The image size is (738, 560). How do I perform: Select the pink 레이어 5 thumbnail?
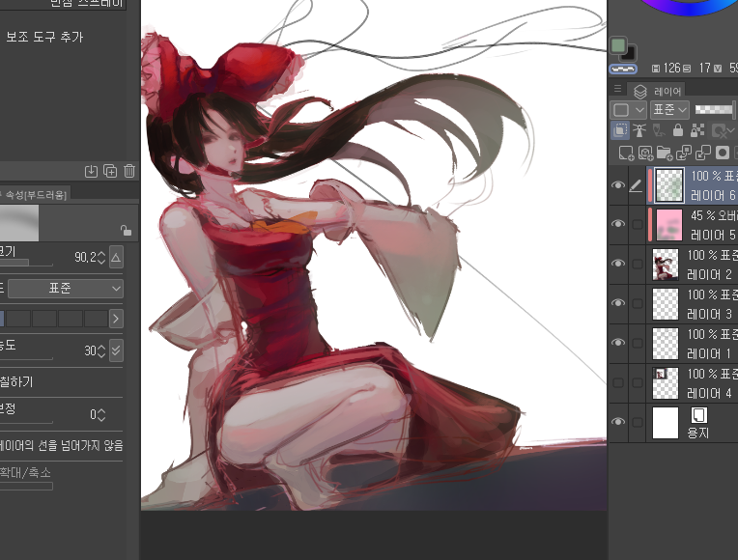point(669,225)
